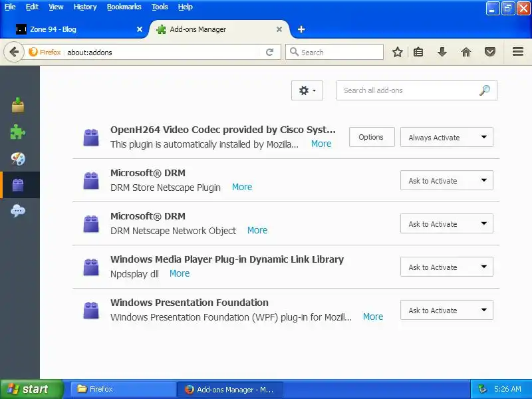The height and width of the screenshot is (399, 532).
Task: Click More link for Npdsplay dll
Action: click(180, 273)
